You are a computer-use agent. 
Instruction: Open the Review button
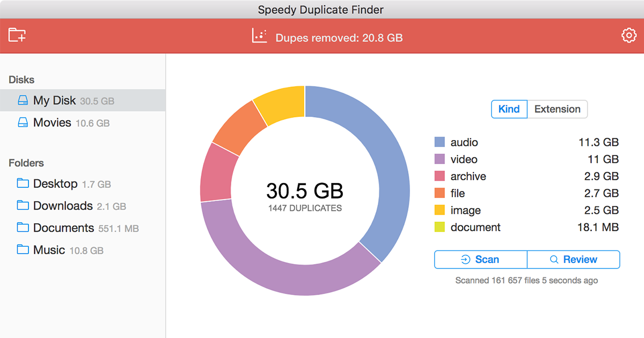point(574,260)
